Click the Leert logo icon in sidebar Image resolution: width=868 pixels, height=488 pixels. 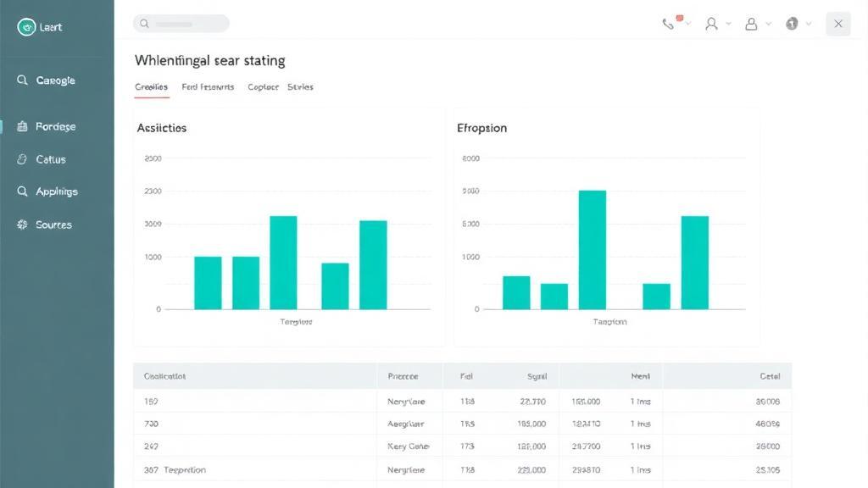26,26
